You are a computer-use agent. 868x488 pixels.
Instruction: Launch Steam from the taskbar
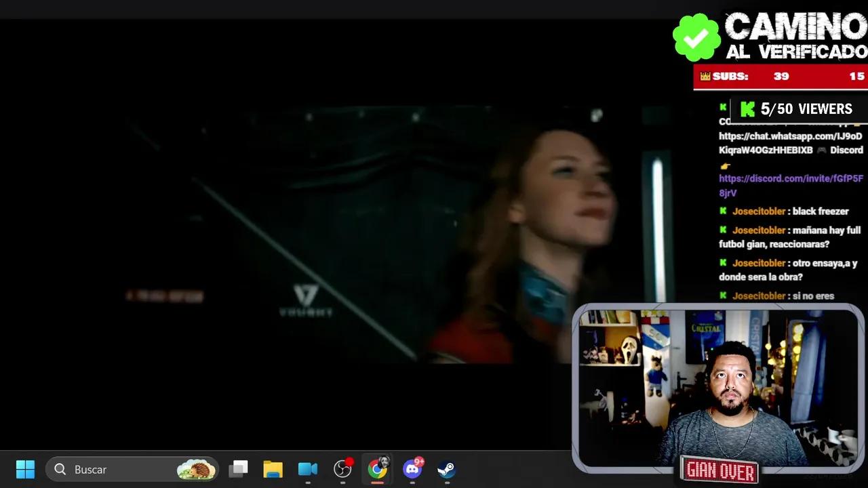[x=446, y=469]
